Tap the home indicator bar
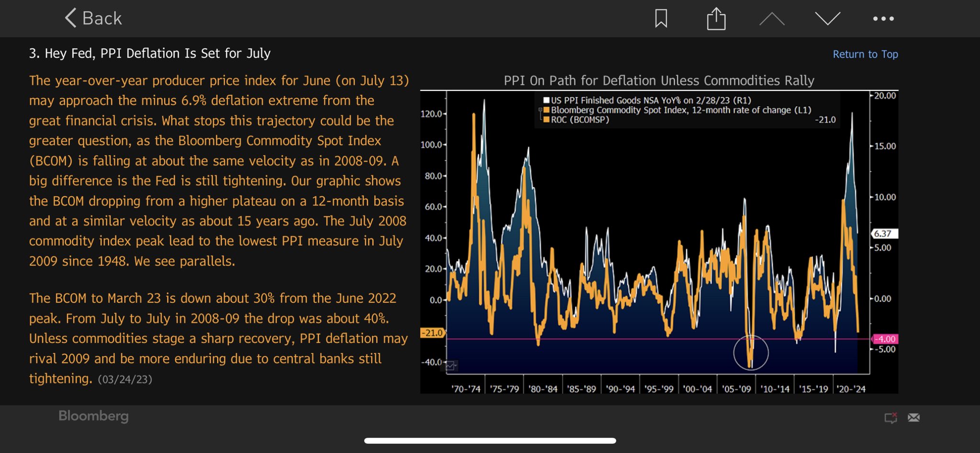 (490, 441)
